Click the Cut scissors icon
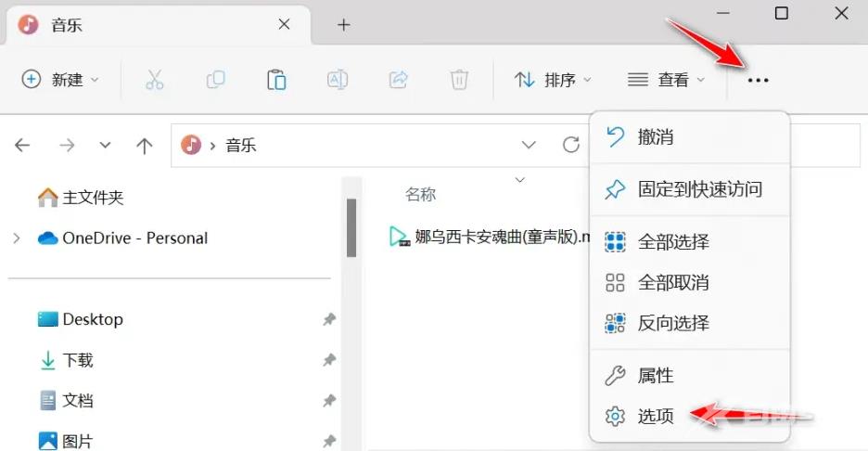Screen dimensions: 868x451 pyautogui.click(x=155, y=80)
